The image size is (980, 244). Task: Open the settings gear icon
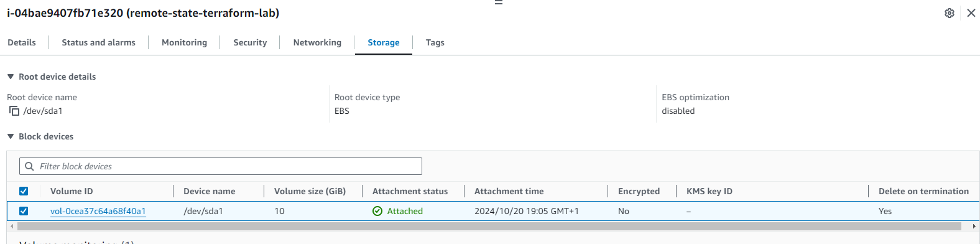coord(950,13)
